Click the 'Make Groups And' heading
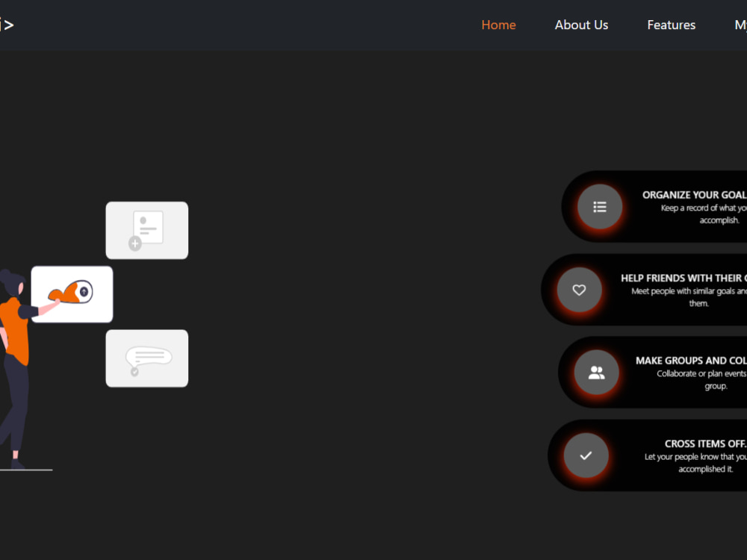Viewport: 747px width, 560px height. tap(691, 361)
